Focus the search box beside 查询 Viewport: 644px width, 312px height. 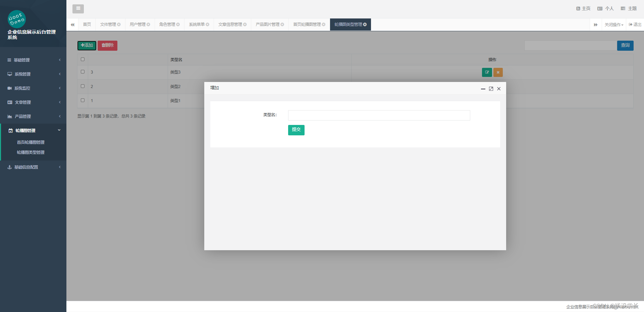pos(571,45)
